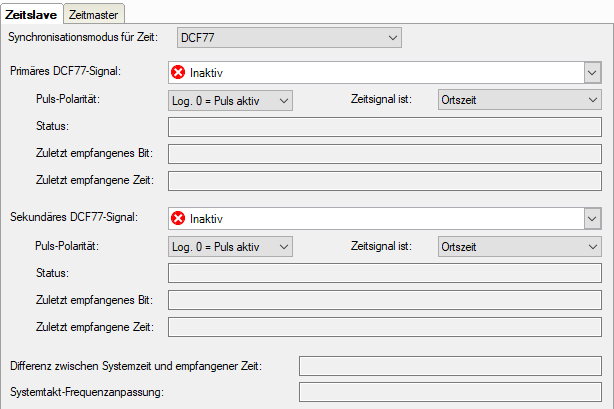Click primary Zuletzt empfangene Zeit field

point(385,181)
